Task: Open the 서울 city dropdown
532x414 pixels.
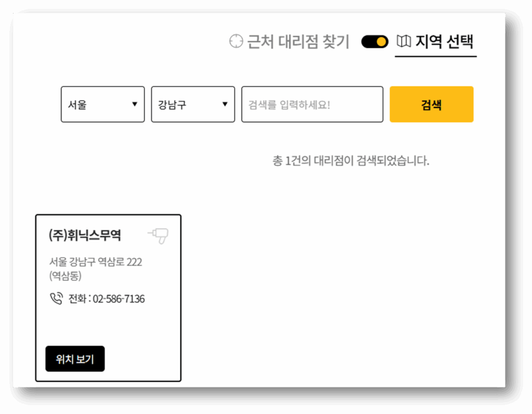Action: point(103,104)
